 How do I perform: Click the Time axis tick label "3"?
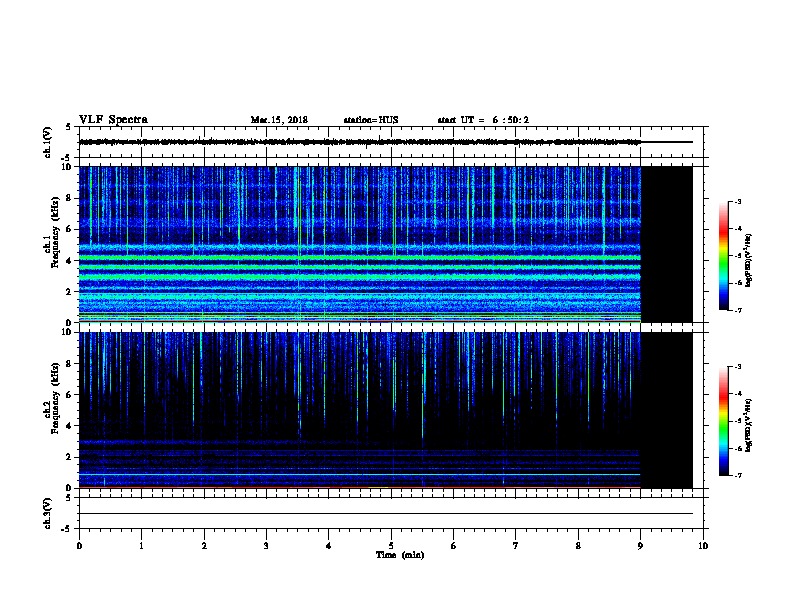point(266,546)
